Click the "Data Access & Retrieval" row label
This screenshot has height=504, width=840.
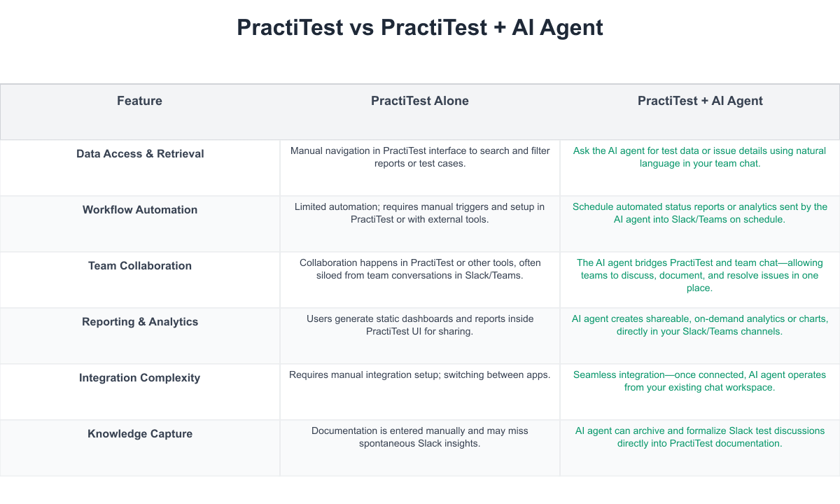pyautogui.click(x=140, y=154)
